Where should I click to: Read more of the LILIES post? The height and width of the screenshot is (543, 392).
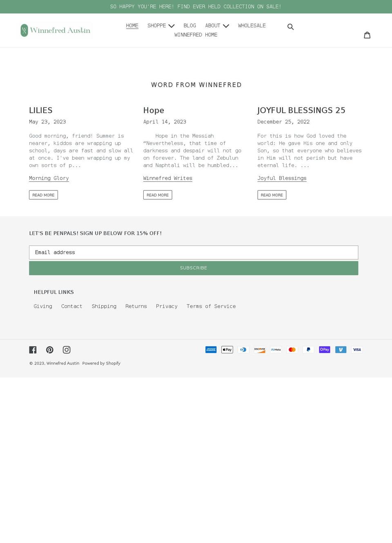tap(43, 195)
